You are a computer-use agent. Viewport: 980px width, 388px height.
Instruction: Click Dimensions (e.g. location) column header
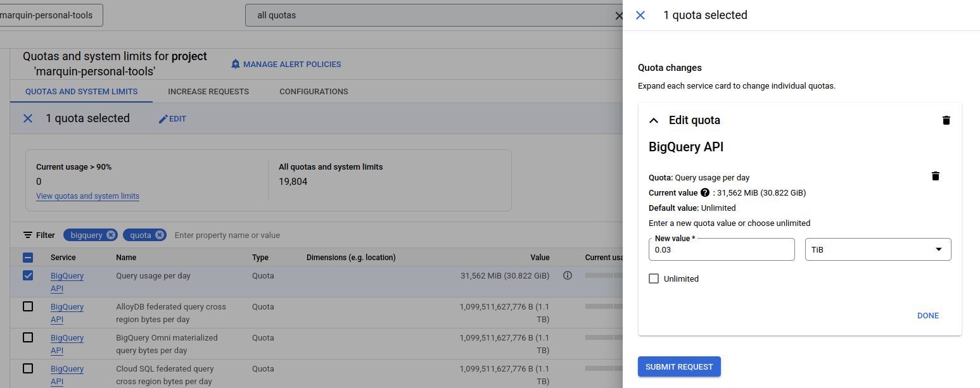[x=351, y=258]
